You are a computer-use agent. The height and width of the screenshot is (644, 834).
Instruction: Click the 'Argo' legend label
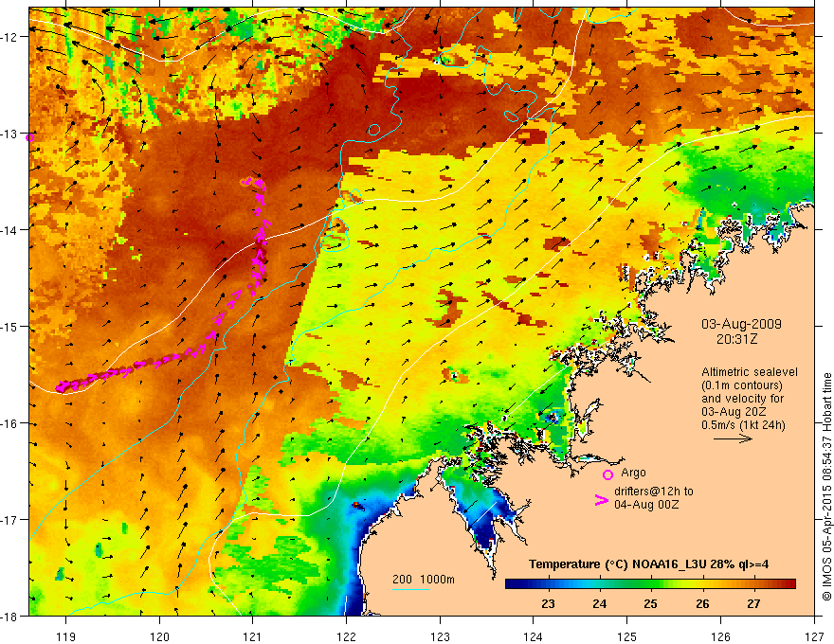click(x=633, y=473)
